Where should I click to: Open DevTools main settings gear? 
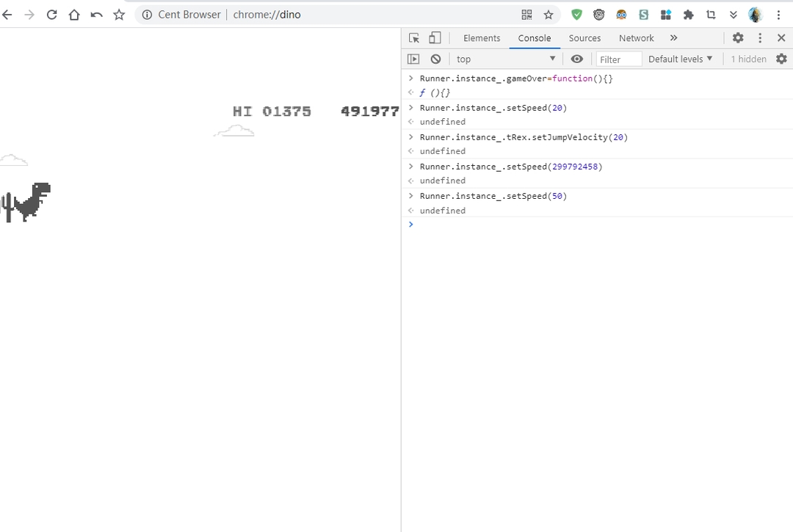pyautogui.click(x=738, y=38)
